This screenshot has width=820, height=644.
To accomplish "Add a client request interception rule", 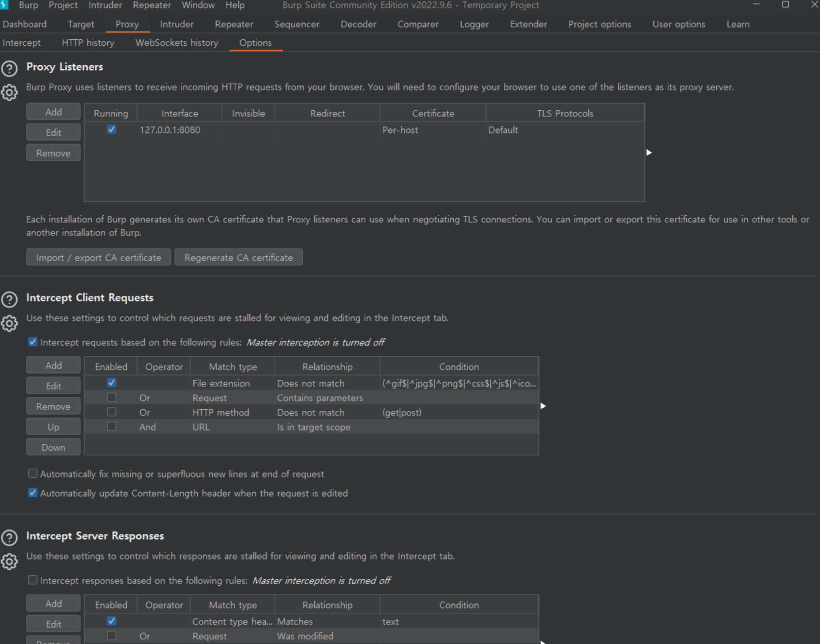I will coord(53,365).
